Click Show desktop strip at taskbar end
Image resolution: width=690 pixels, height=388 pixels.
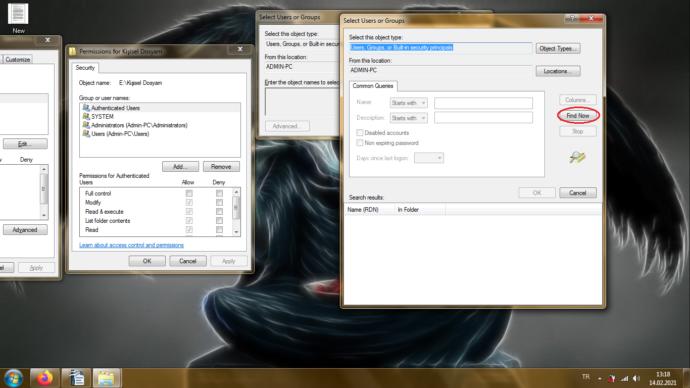[x=686, y=378]
